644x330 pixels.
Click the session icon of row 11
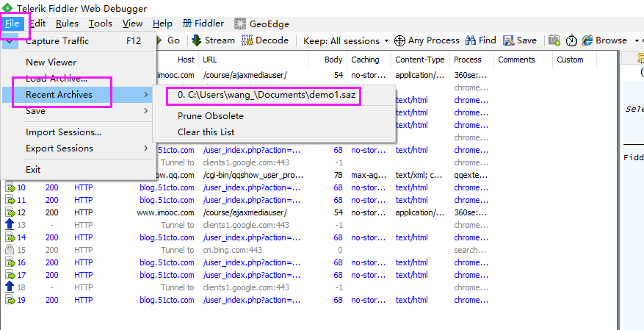click(x=10, y=200)
